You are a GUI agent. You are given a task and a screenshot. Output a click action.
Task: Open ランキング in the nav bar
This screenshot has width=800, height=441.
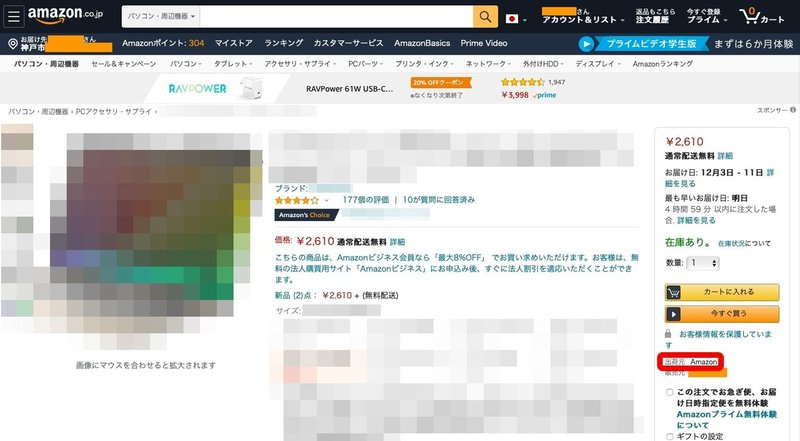tap(283, 43)
